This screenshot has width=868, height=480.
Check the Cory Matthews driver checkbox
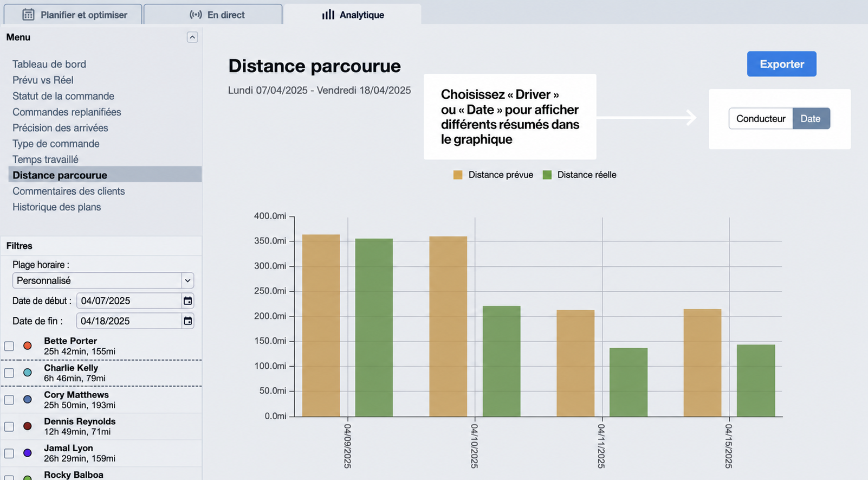[x=9, y=400]
